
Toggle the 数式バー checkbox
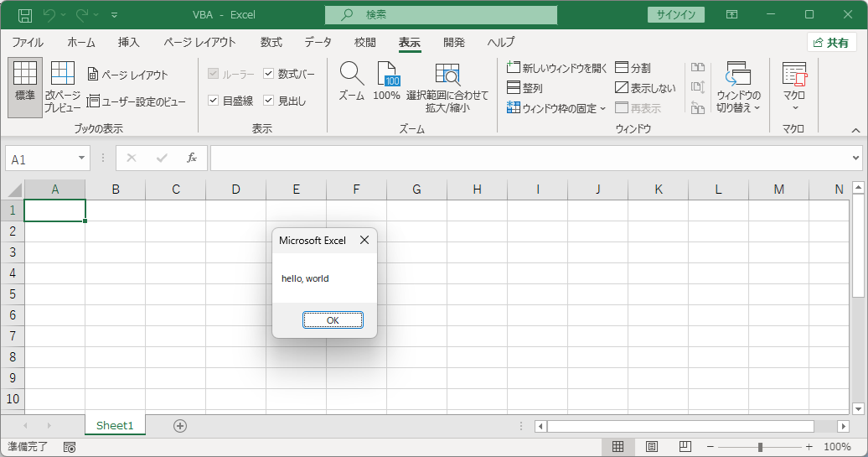click(x=268, y=74)
